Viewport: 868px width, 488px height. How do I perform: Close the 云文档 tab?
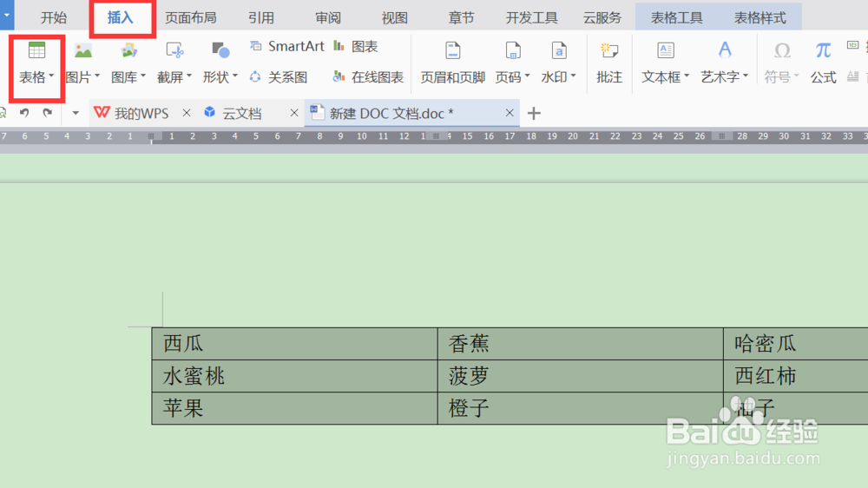(294, 113)
